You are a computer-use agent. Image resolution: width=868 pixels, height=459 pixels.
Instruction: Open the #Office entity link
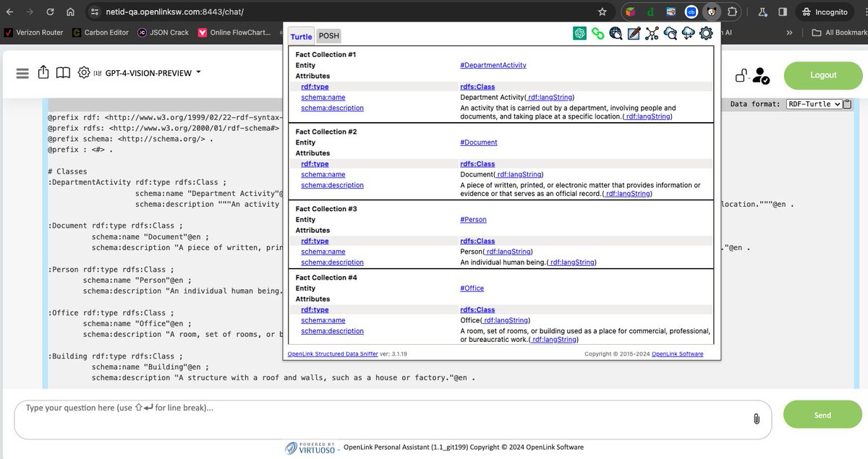pyautogui.click(x=472, y=288)
